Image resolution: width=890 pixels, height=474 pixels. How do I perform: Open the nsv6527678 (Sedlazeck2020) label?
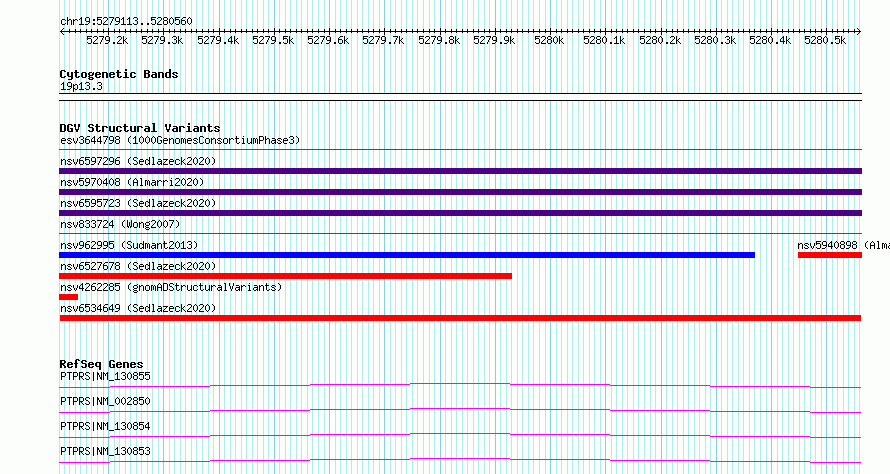point(138,266)
